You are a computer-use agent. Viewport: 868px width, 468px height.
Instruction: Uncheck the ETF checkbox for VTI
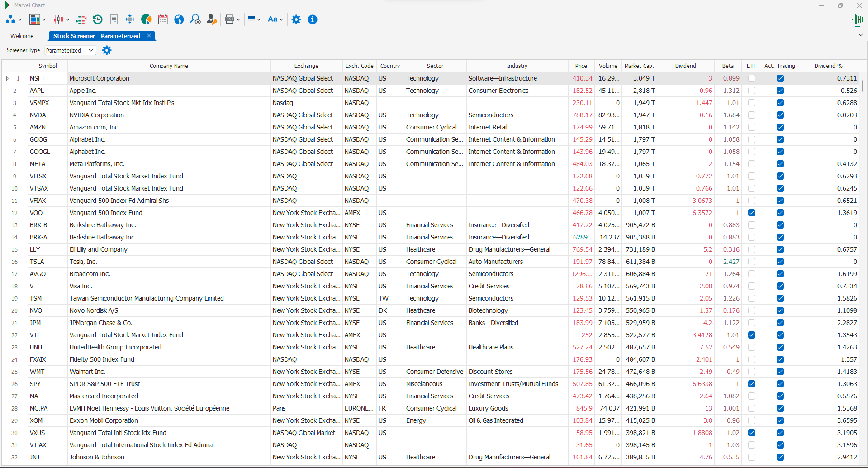coord(751,335)
